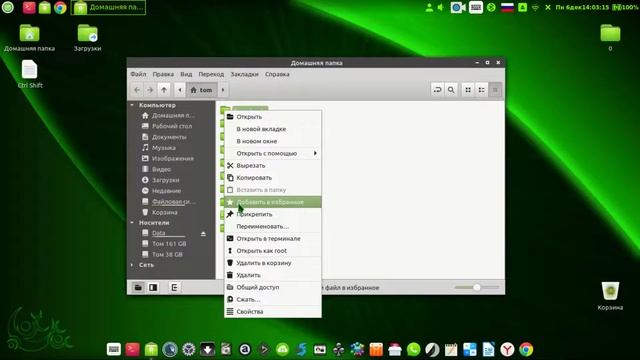Image resolution: width=640 pixels, height=360 pixels.
Task: Open settings gear in the dock
Action: point(189,349)
